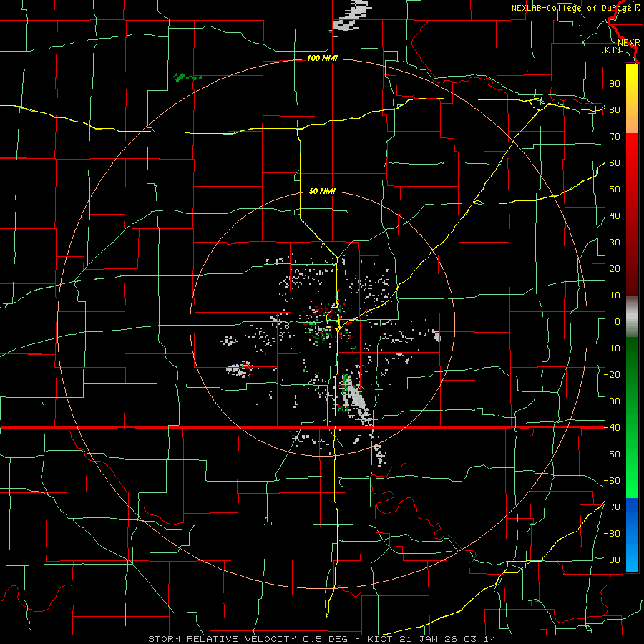This screenshot has width=644, height=644.
Task: Click the KT units label above color bar
Action: point(611,49)
